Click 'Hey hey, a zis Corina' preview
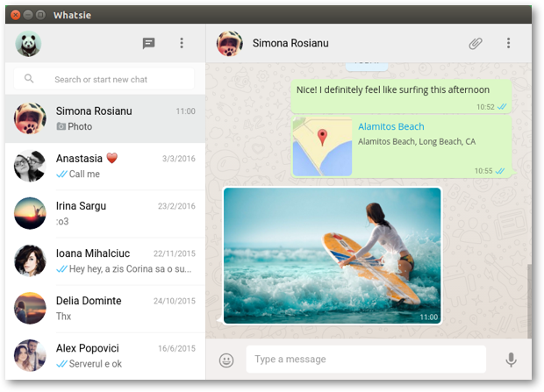The image size is (544, 392). (130, 269)
